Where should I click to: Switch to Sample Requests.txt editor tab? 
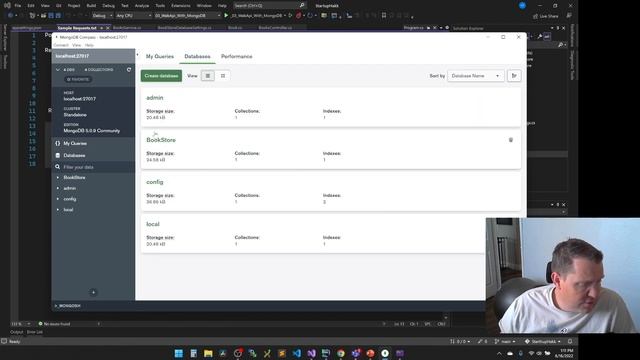(x=77, y=28)
